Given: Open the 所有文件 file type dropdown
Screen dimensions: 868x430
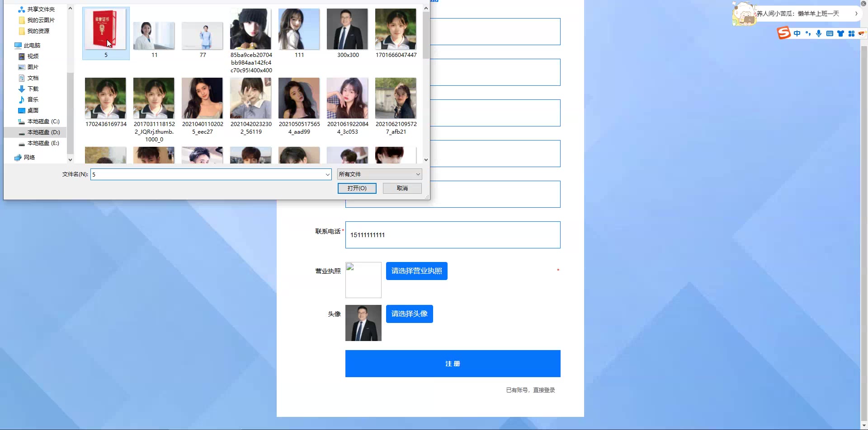Looking at the screenshot, I should pyautogui.click(x=379, y=174).
